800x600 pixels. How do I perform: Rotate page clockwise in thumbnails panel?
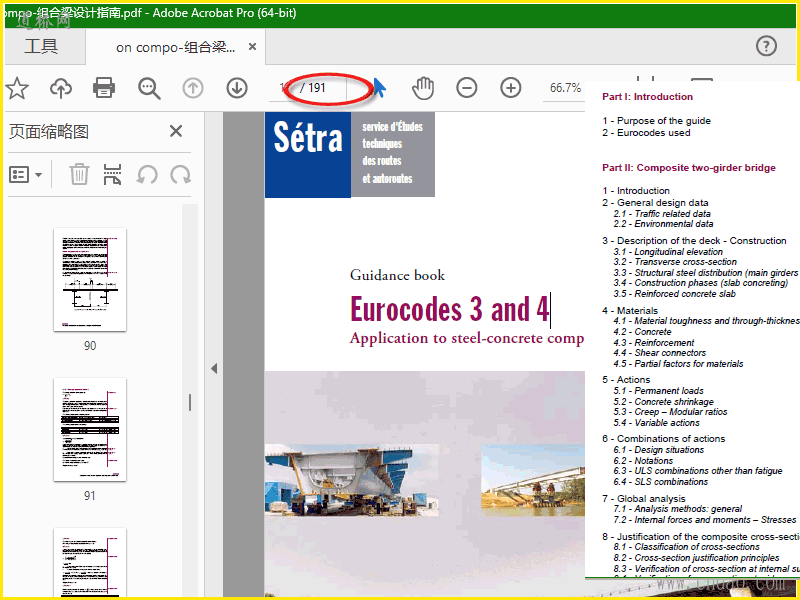point(181,174)
